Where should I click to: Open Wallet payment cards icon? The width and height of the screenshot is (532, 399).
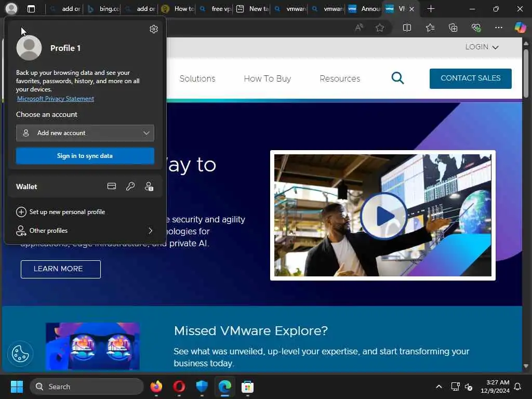[112, 187]
